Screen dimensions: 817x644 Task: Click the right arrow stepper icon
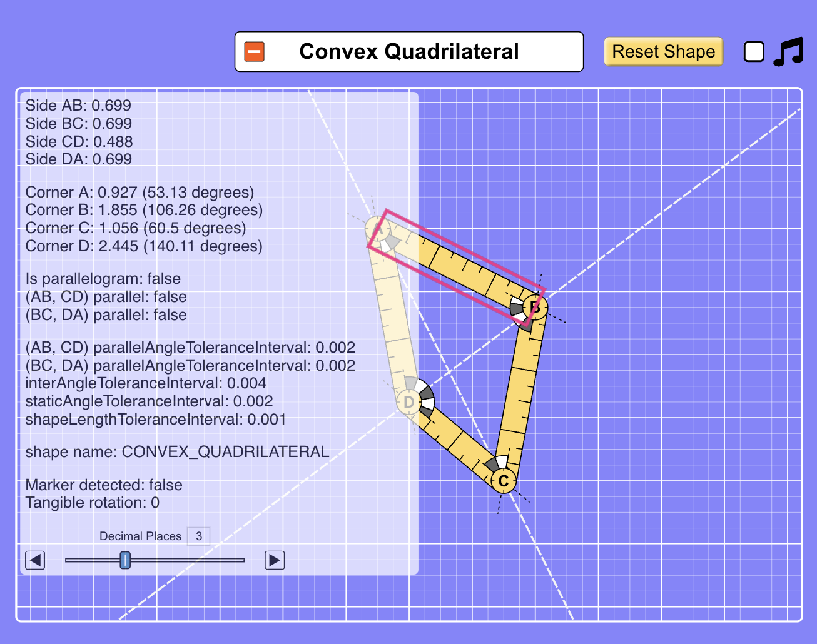tap(273, 560)
